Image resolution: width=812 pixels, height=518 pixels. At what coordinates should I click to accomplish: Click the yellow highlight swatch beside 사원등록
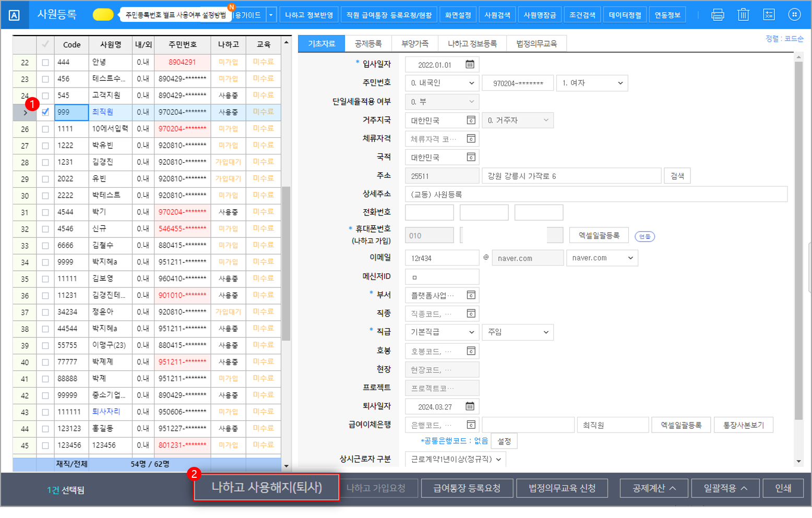(103, 15)
